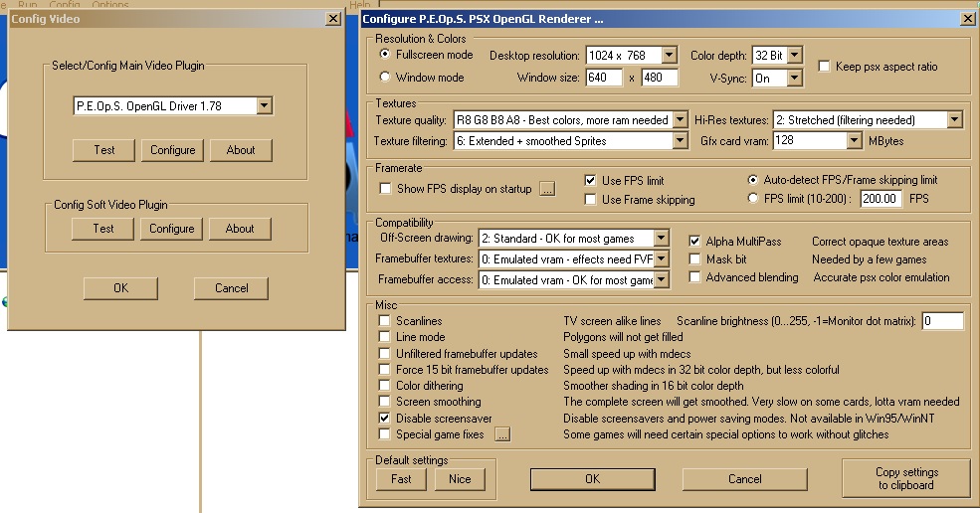Toggle Use Frame skipping checkbox
Image resolution: width=980 pixels, height=513 pixels.
pyautogui.click(x=590, y=199)
